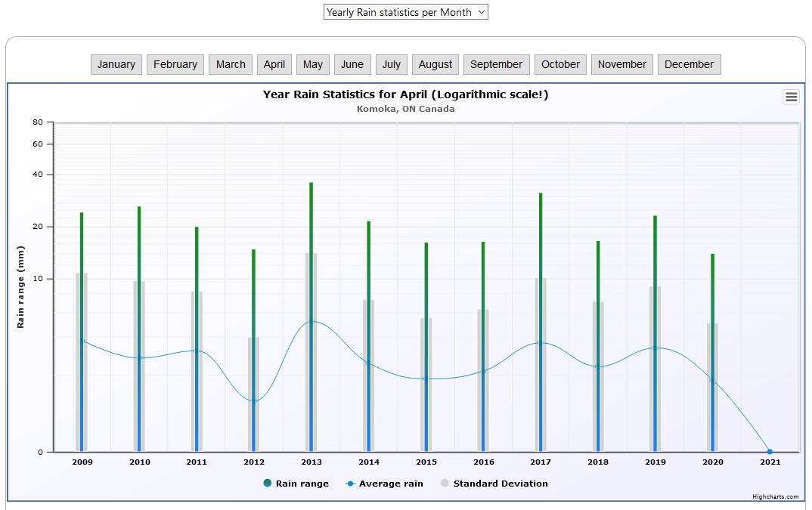Open the Yearly Rain statistics per Month dropdown
The image size is (812, 510).
[405, 12]
